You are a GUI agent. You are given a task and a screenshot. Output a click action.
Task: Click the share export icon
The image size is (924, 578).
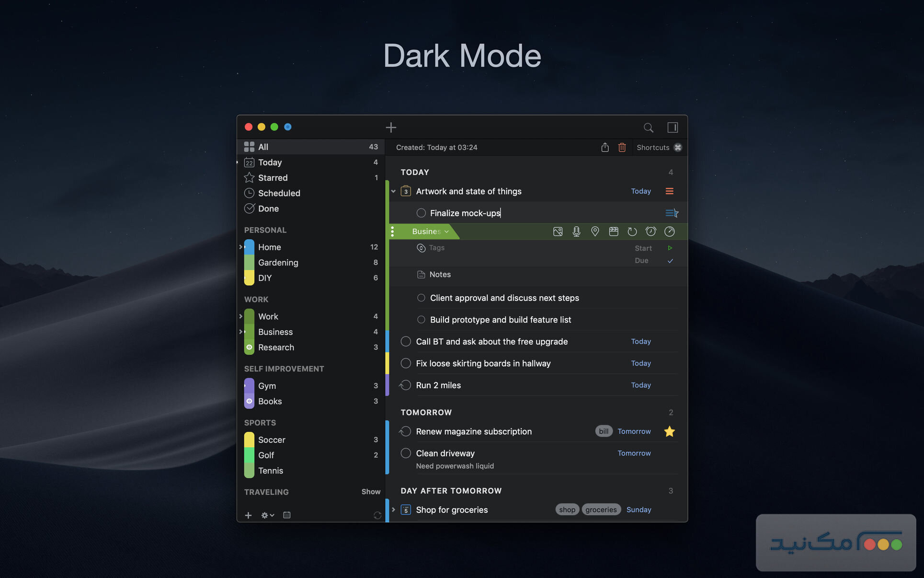pos(605,148)
